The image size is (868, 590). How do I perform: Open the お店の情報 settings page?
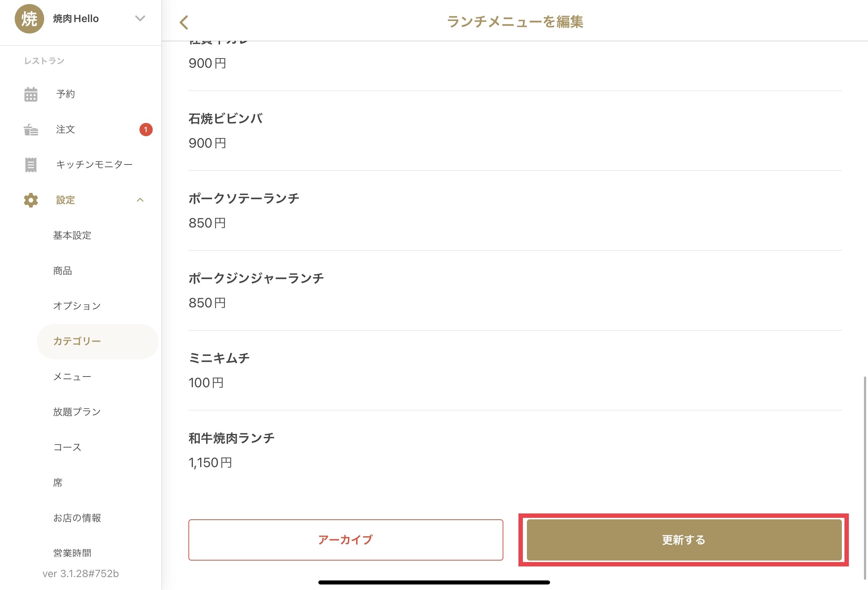coord(77,518)
